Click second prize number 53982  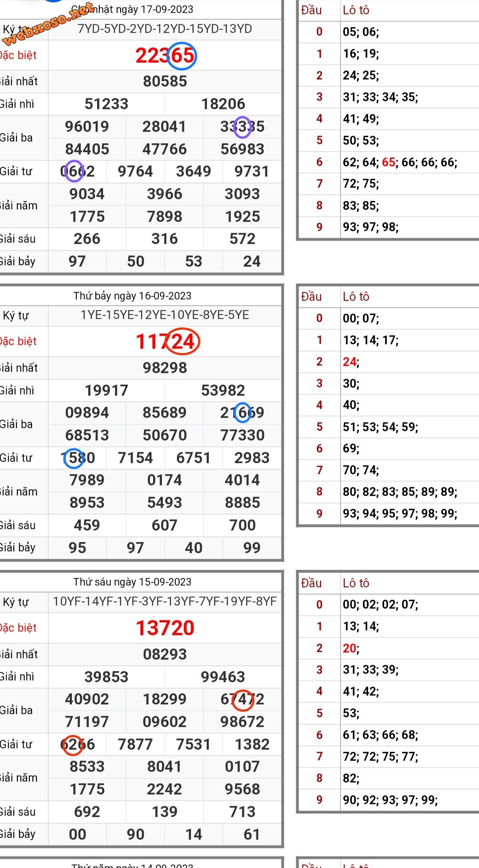tap(223, 391)
